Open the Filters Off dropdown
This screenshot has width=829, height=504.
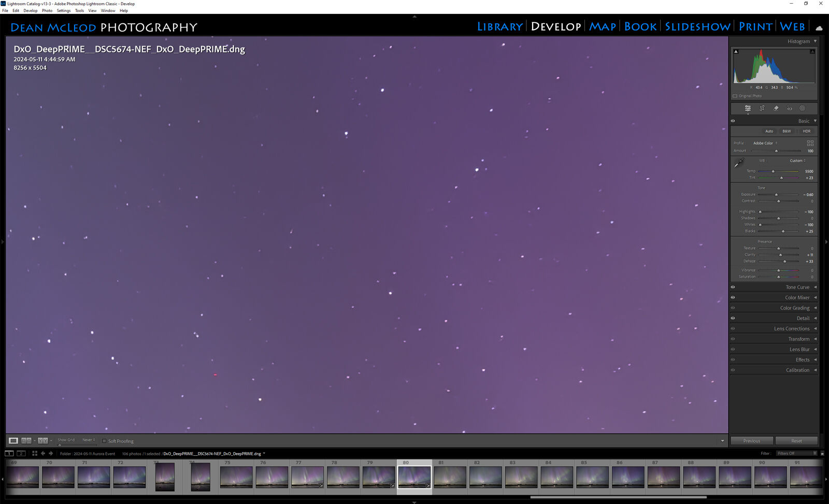coord(797,453)
